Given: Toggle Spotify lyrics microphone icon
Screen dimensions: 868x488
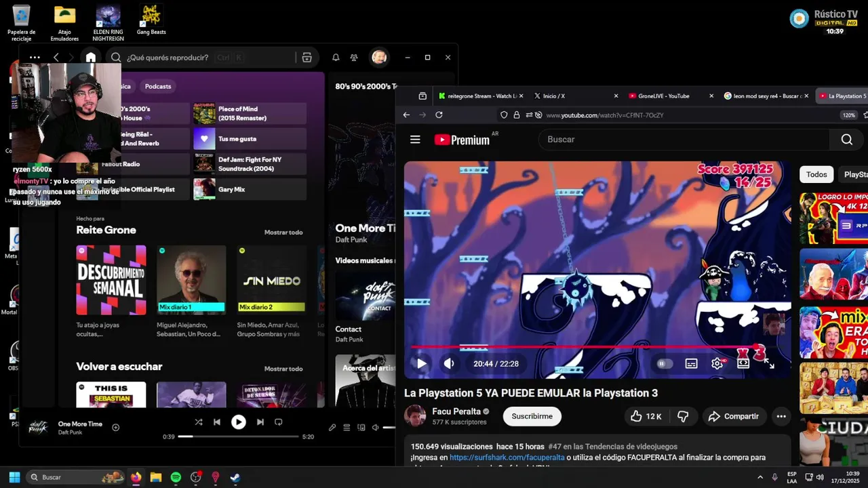Looking at the screenshot, I should pos(332,428).
